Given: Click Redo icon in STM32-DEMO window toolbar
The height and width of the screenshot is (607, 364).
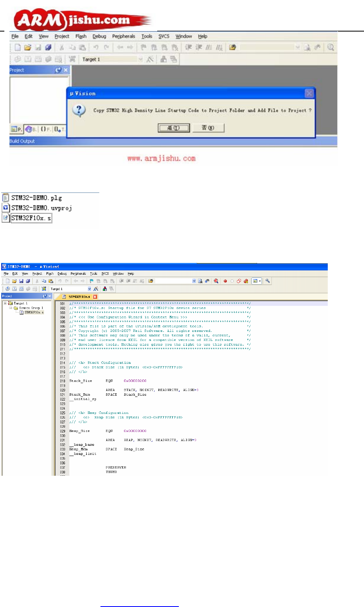Looking at the screenshot, I should [67, 281].
